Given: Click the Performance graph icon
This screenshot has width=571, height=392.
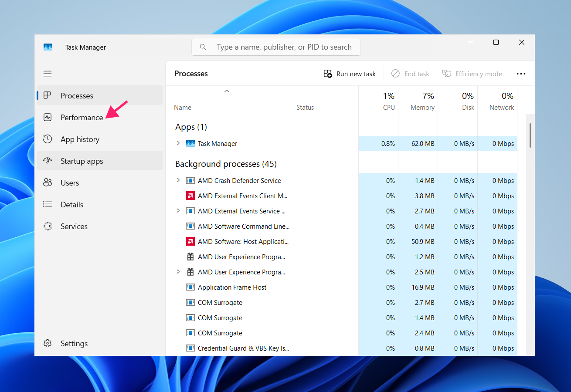Looking at the screenshot, I should [48, 117].
